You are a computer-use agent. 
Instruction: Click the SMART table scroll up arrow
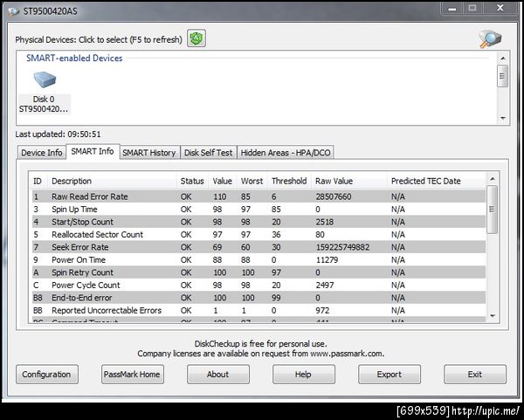(493, 179)
